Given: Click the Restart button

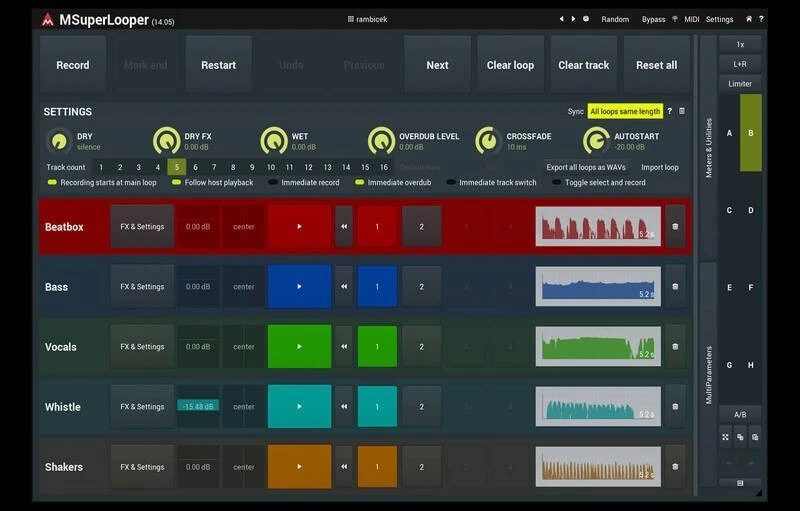Looking at the screenshot, I should pos(218,65).
